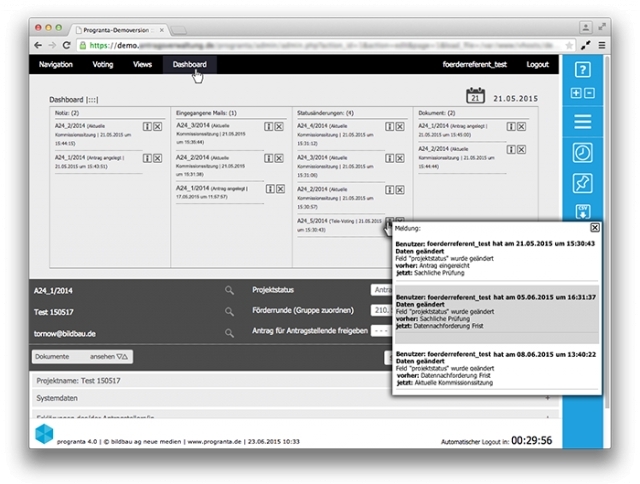Remove Dokument entry A24_2/2014
Screen dimensions: 640x484
(521, 149)
